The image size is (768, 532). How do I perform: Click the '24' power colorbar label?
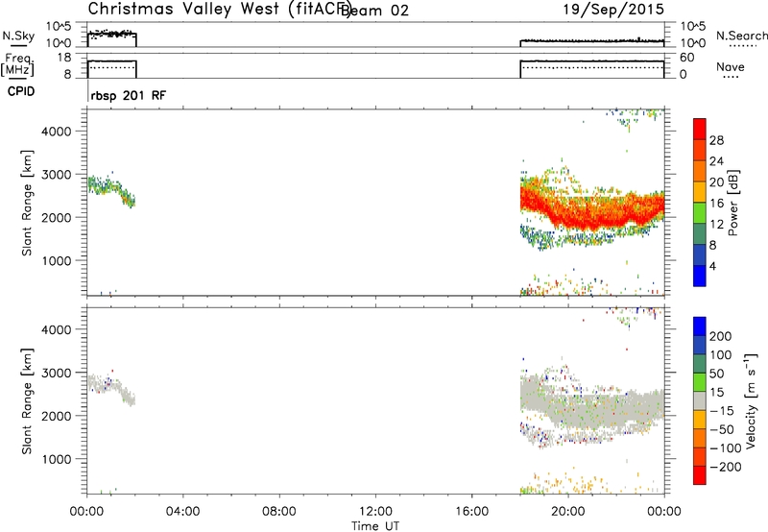(716, 161)
